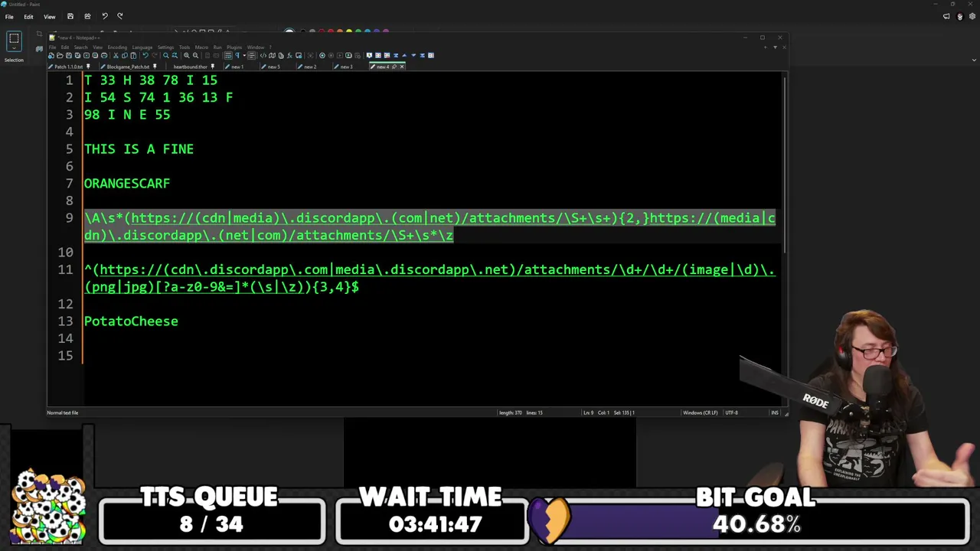Click the Save icon in Notepad++ toolbar
Image resolution: width=980 pixels, height=551 pixels.
[69, 55]
